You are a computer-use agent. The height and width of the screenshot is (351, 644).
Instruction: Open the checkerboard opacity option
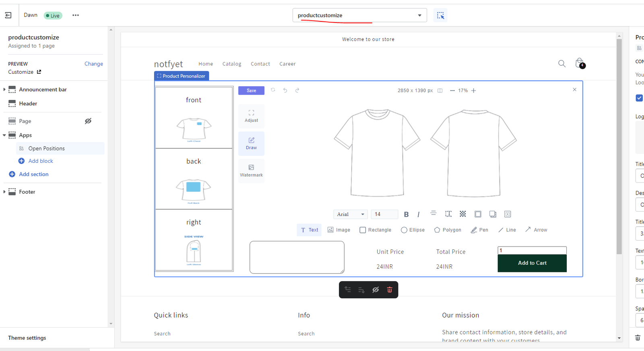point(463,214)
